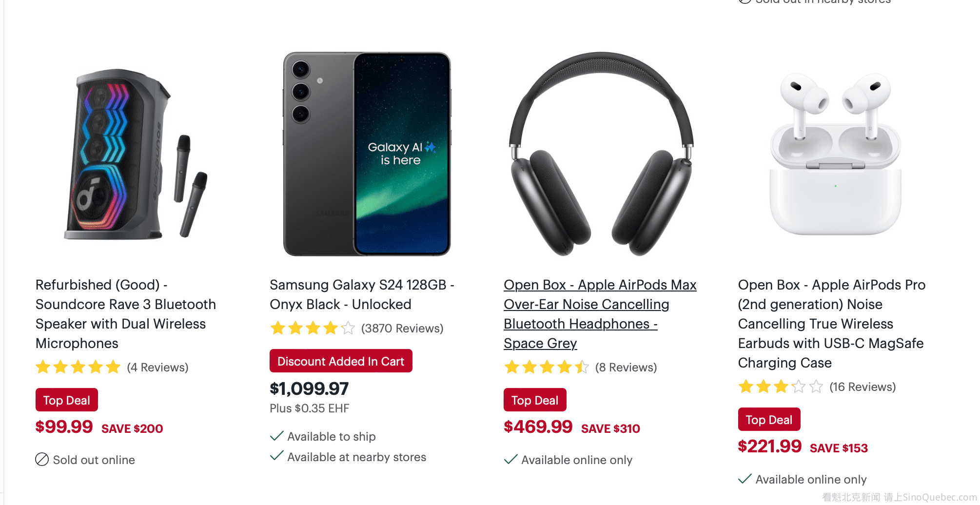
Task: Open the Refurbished Soundcore Rave 3 title link
Action: [x=125, y=314]
